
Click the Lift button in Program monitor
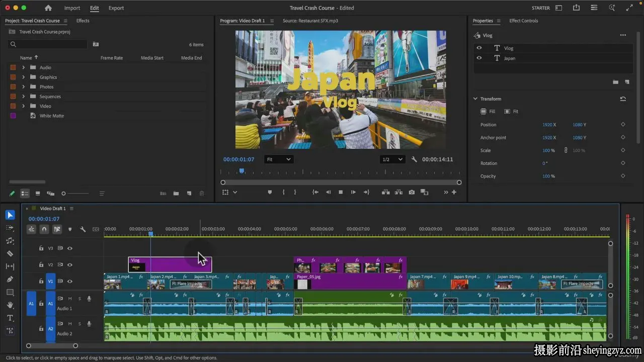[386, 192]
